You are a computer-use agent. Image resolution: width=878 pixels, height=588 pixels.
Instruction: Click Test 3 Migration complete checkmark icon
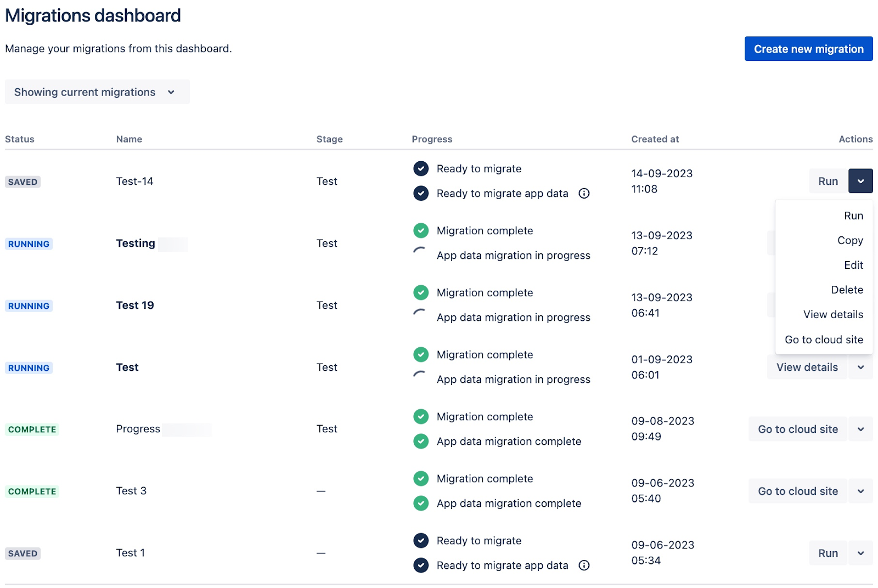[x=421, y=478]
